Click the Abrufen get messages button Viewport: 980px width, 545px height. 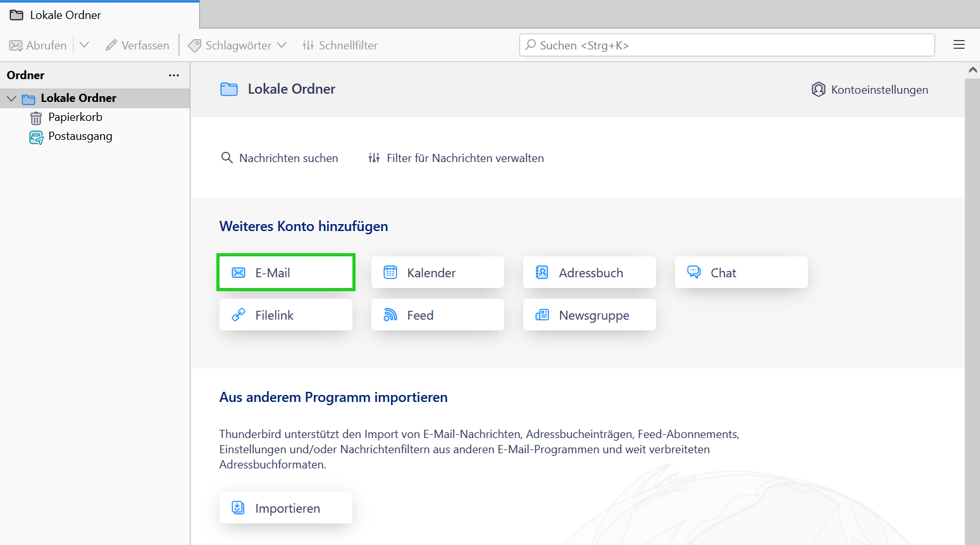(38, 46)
